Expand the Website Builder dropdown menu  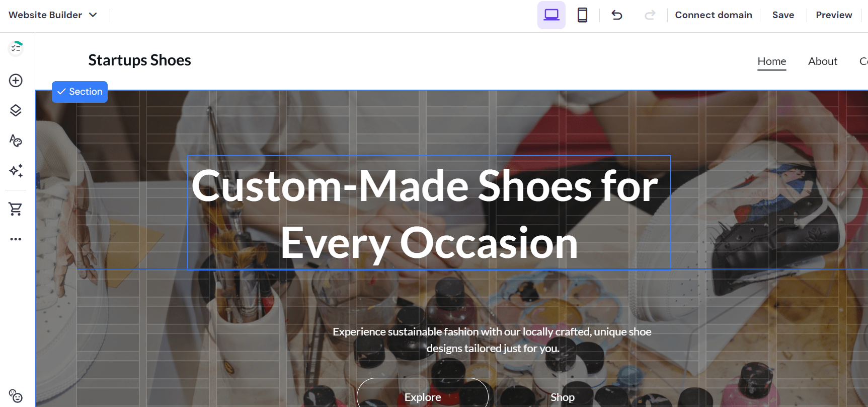point(53,15)
